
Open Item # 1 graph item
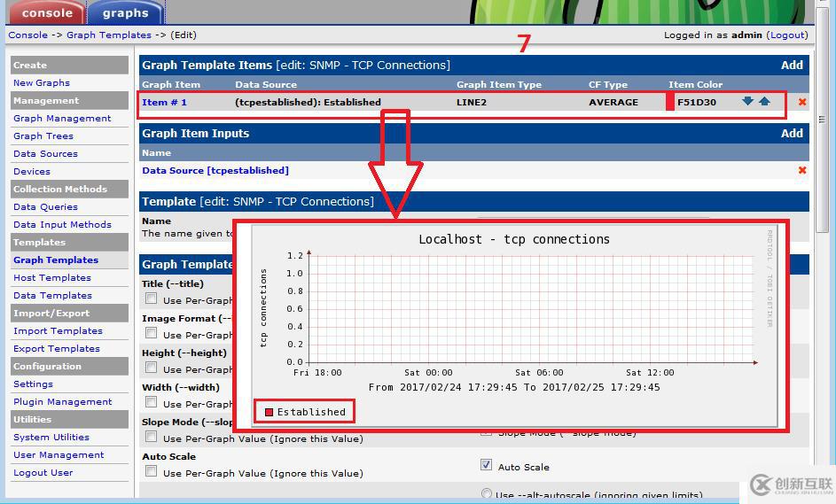pos(164,102)
